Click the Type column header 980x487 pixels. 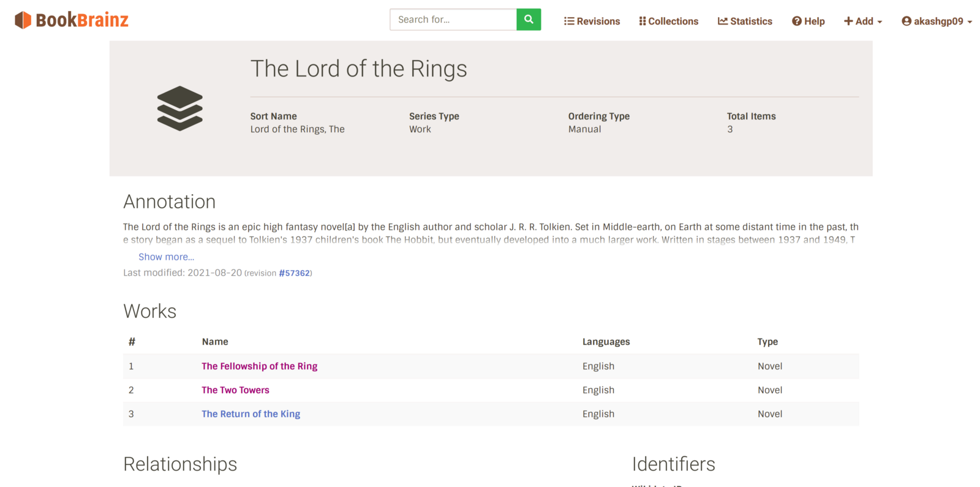767,342
